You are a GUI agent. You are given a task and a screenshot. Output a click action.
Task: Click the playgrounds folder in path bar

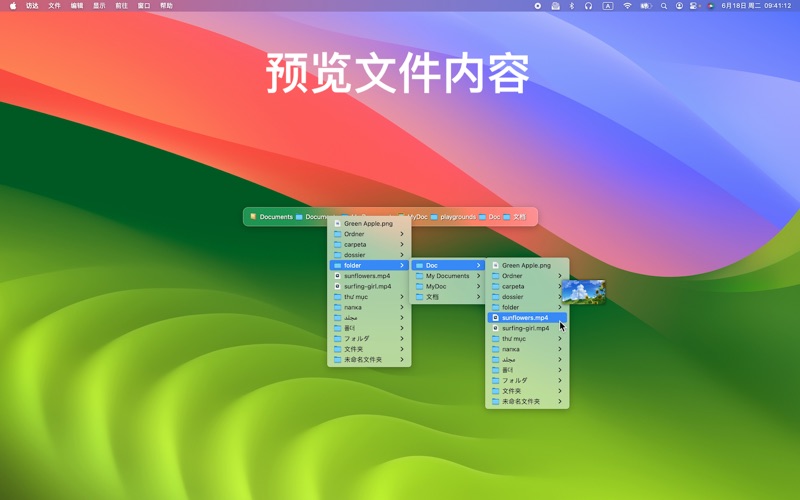point(454,217)
